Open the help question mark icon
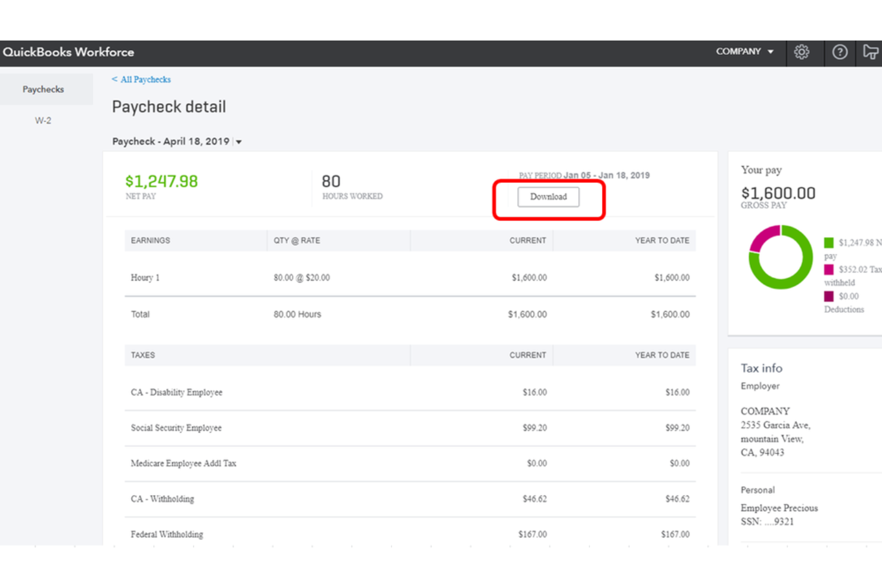Screen dimensions: 882x588 tap(840, 52)
